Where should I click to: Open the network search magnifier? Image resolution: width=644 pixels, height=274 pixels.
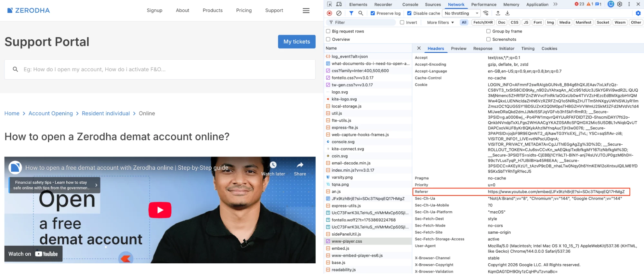pos(361,13)
